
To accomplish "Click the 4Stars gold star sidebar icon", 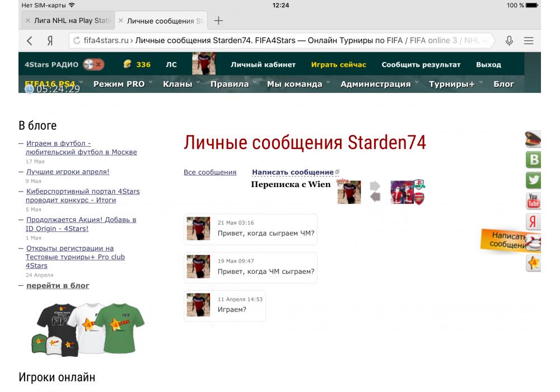I will point(533,263).
